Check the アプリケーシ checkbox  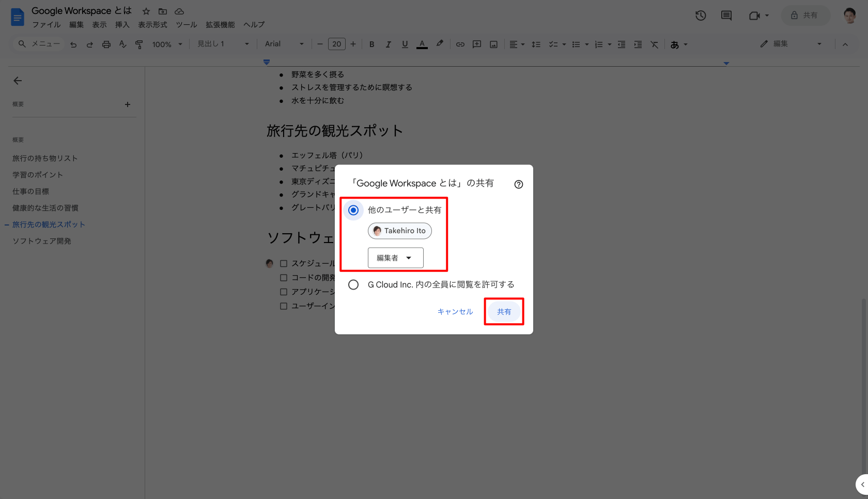284,292
